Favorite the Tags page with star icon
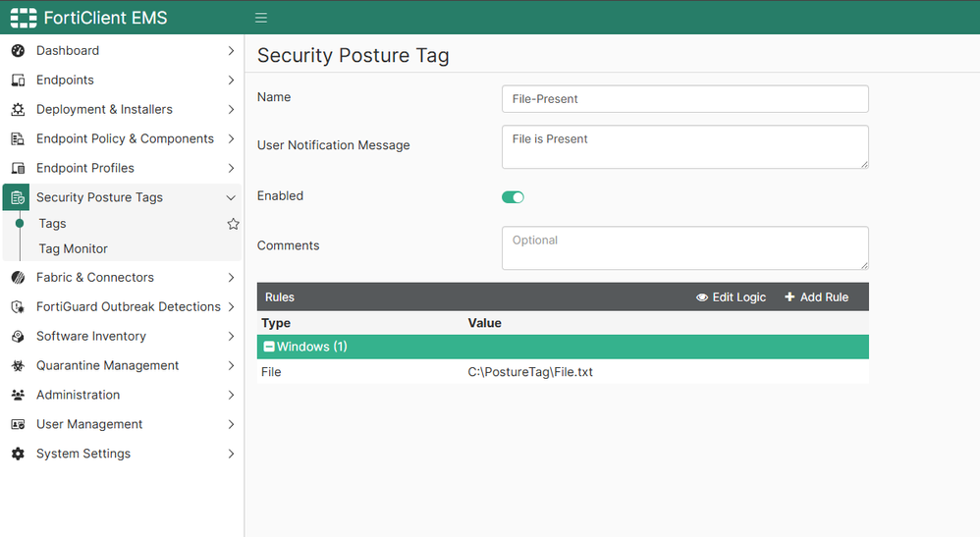980x537 pixels. (233, 224)
